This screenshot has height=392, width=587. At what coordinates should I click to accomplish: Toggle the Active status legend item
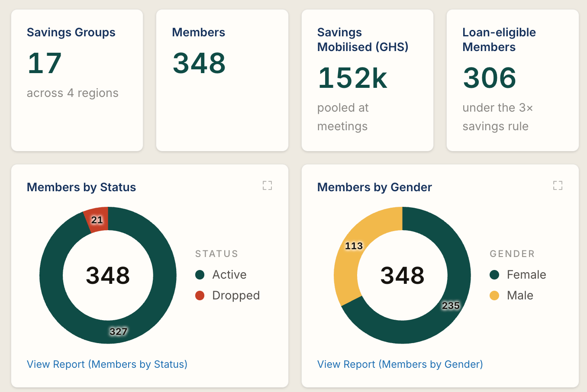tap(221, 275)
